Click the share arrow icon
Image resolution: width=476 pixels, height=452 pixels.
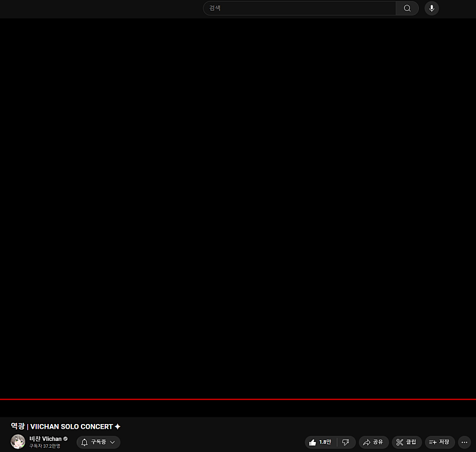(x=367, y=442)
